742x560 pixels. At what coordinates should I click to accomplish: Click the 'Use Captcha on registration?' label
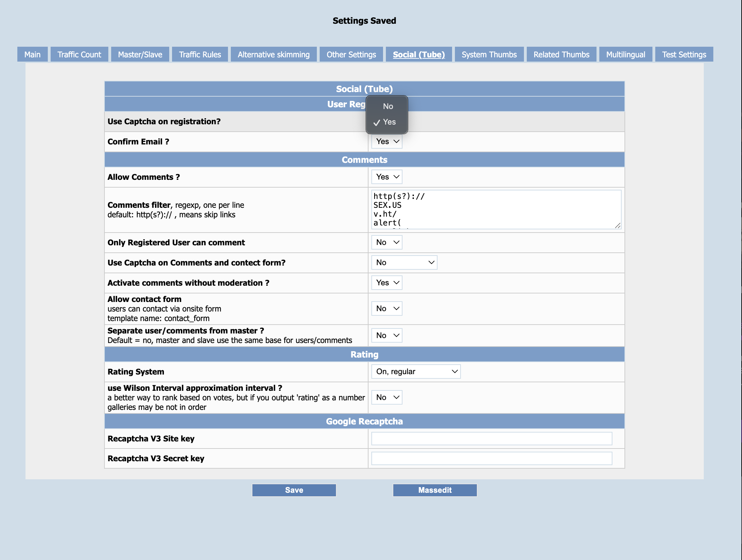164,121
